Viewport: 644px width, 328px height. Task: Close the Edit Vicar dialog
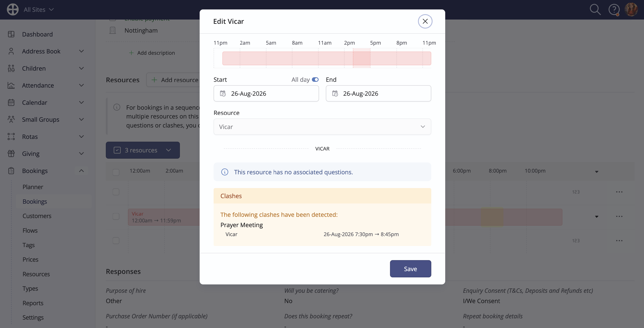[x=425, y=21]
